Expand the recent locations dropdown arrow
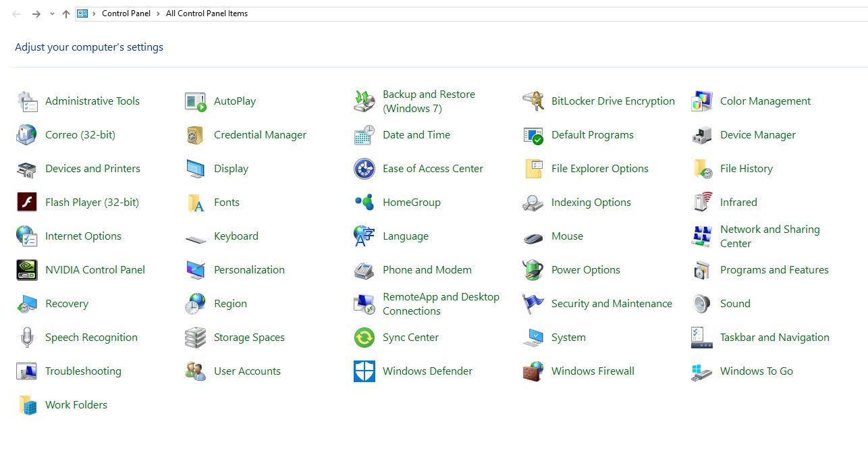868x453 pixels. coord(52,14)
